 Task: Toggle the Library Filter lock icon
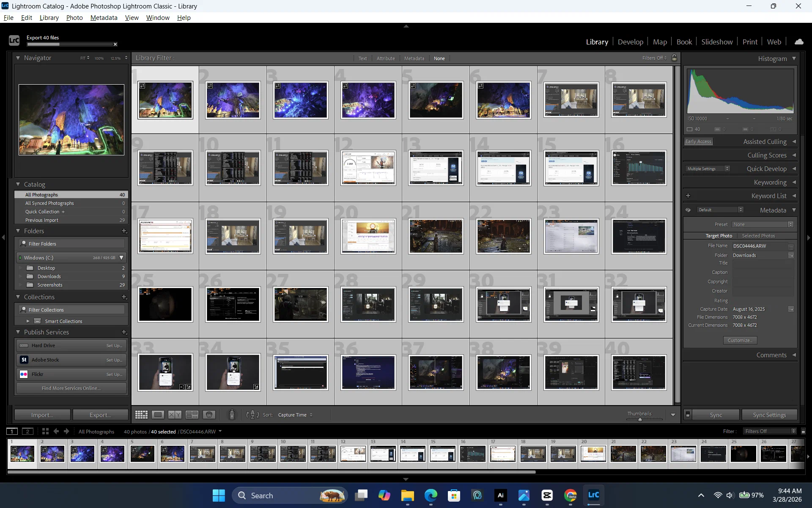pos(675,58)
